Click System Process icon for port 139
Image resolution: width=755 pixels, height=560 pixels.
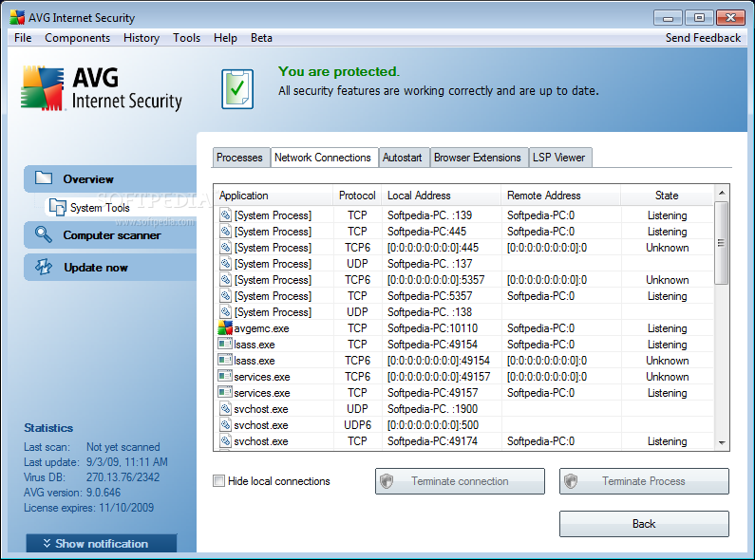pos(226,215)
